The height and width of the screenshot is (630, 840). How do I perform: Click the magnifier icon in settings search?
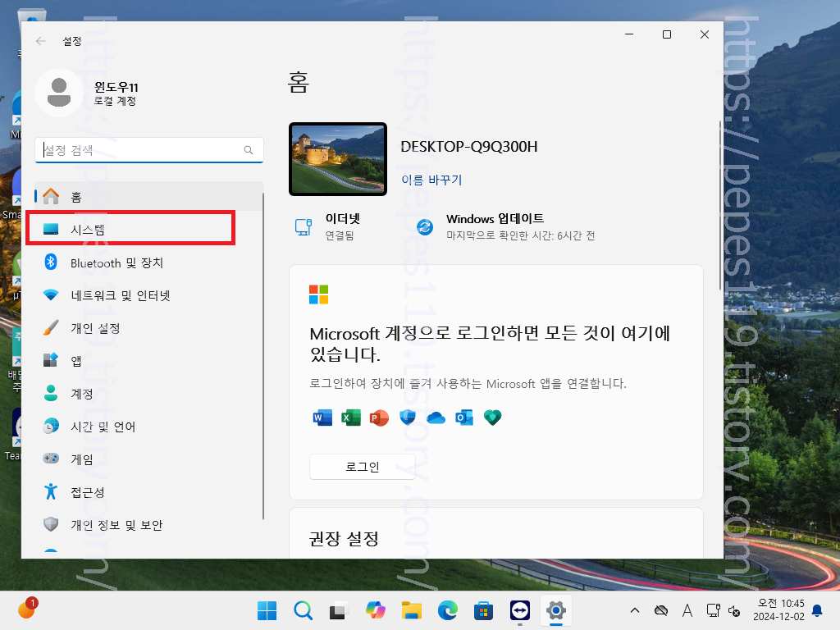pos(249,150)
